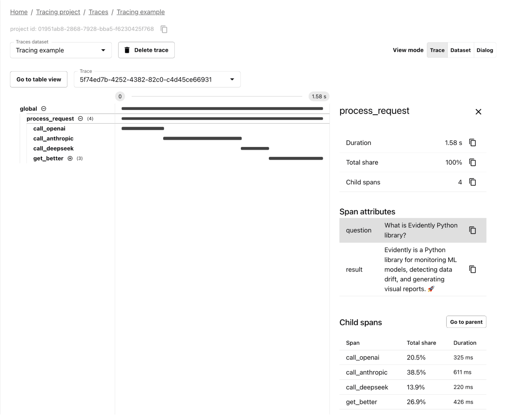Switch view mode to Dialog
This screenshot has height=420, width=514.
click(485, 50)
